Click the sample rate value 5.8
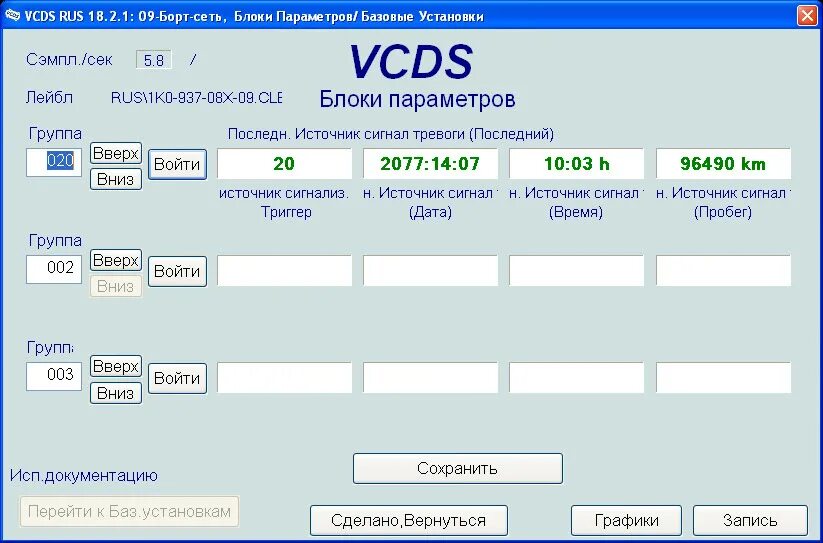Image resolution: width=823 pixels, height=543 pixels. click(x=154, y=60)
